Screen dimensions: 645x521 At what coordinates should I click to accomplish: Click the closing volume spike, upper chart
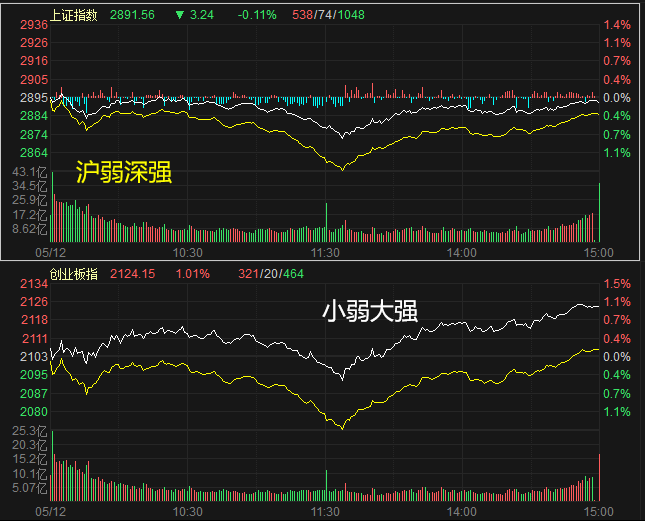coord(599,212)
